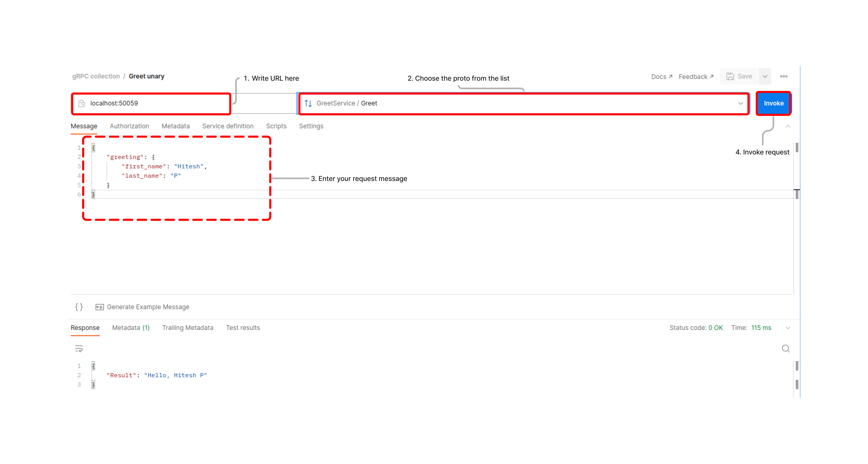Select the Service definition tab
868x464 pixels.
228,126
